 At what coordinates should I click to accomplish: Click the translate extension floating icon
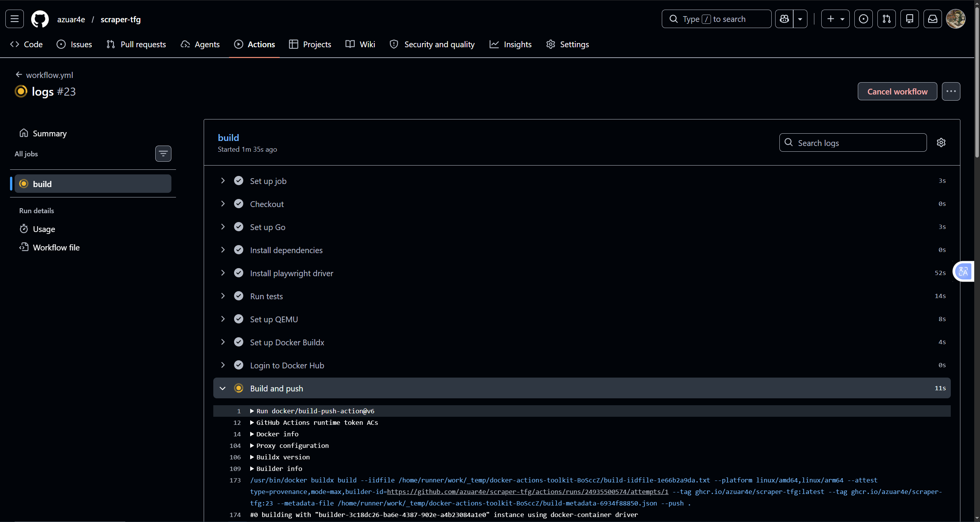click(963, 272)
